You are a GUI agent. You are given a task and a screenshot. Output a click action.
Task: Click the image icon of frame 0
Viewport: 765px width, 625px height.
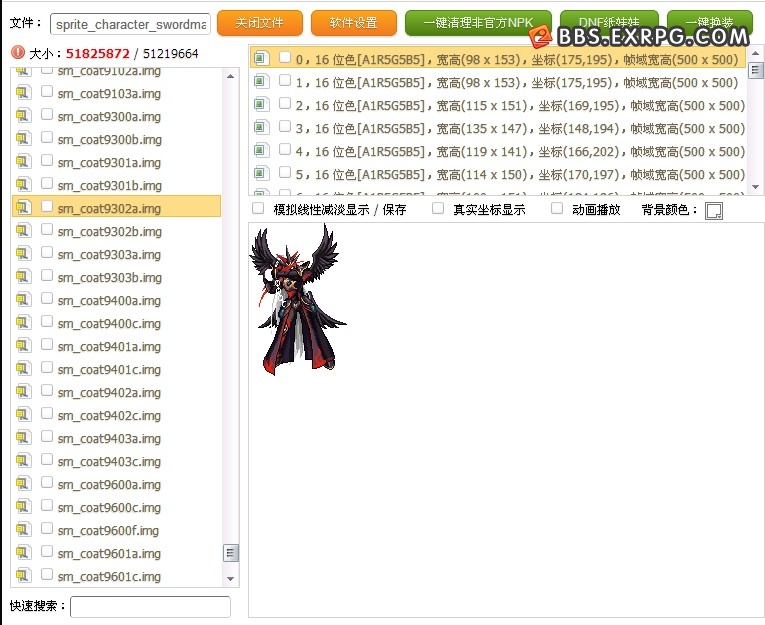click(262, 59)
